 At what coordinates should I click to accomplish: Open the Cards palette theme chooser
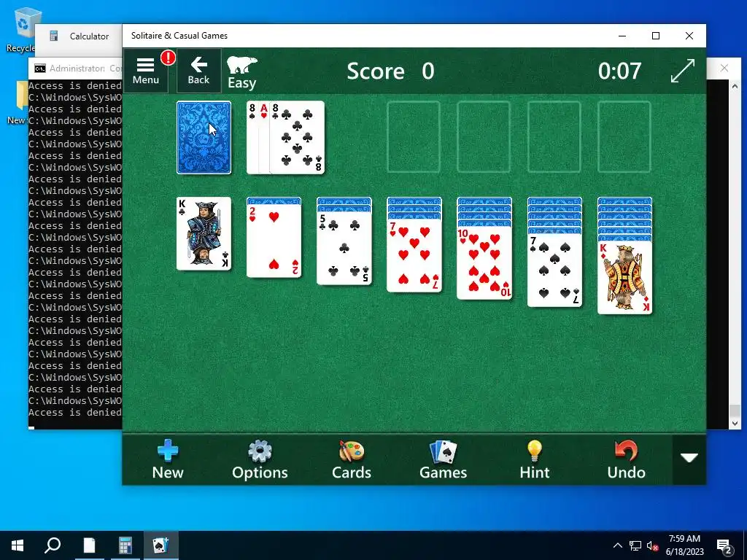(x=352, y=459)
